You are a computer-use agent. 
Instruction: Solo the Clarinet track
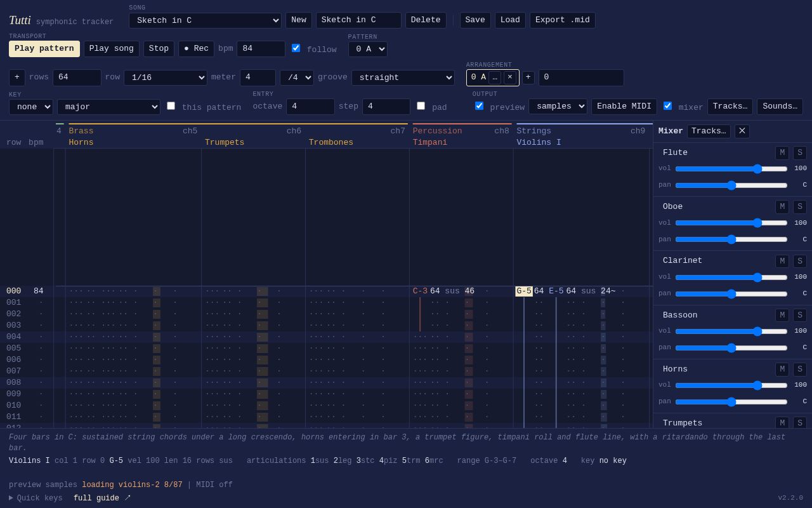800,261
